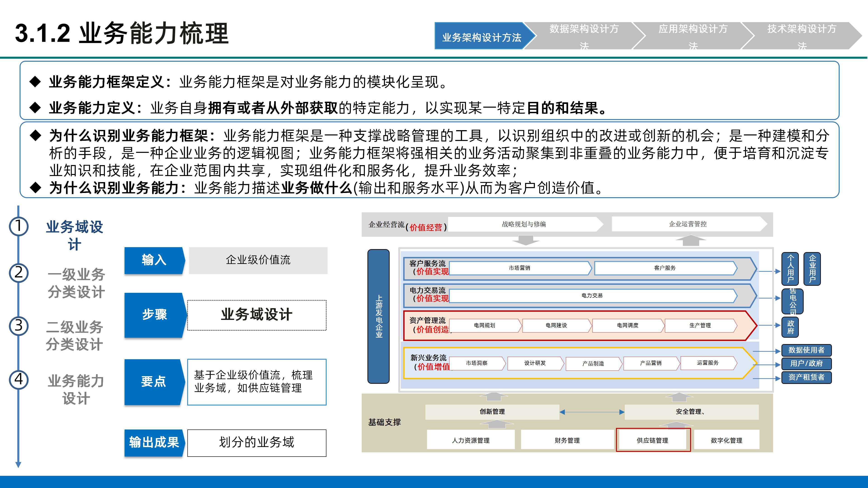Click the 企业经营流 label
The image size is (868, 488).
tap(387, 225)
